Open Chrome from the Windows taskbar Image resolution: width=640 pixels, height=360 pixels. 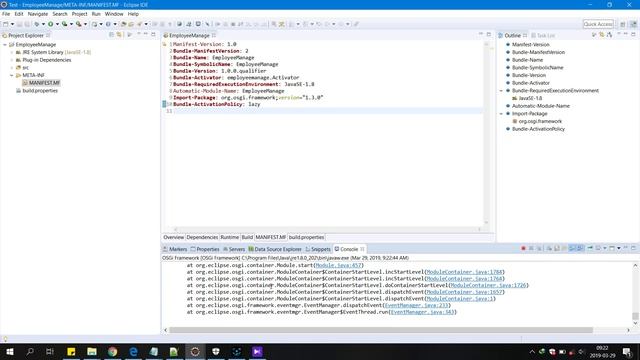pyautogui.click(x=112, y=351)
